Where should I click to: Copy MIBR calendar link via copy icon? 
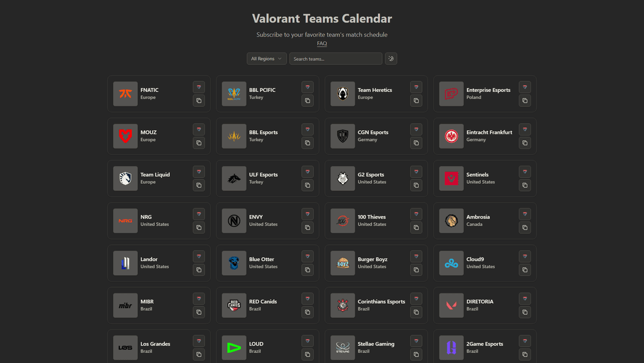click(199, 312)
